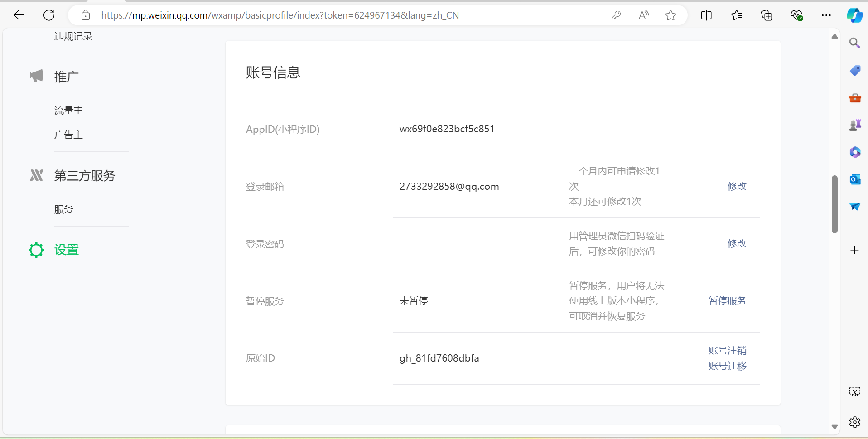The image size is (868, 439).
Task: Open 广告主 under 推广
Action: click(68, 135)
